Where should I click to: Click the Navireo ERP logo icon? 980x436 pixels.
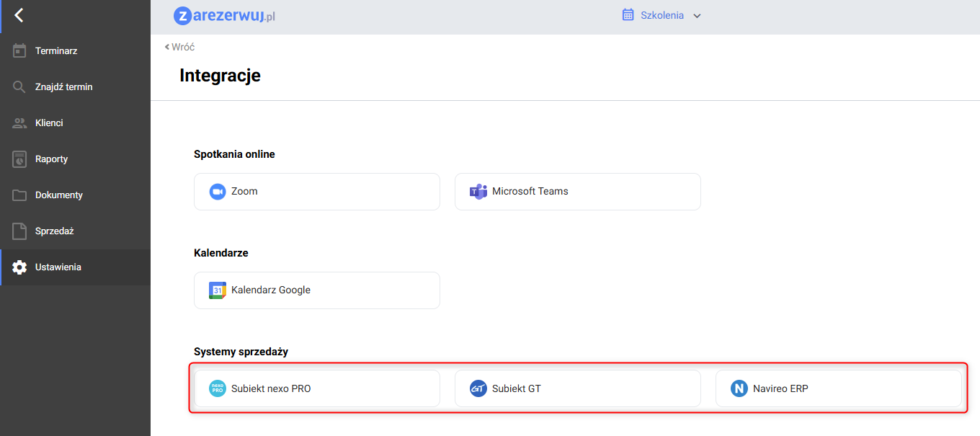[x=739, y=388]
